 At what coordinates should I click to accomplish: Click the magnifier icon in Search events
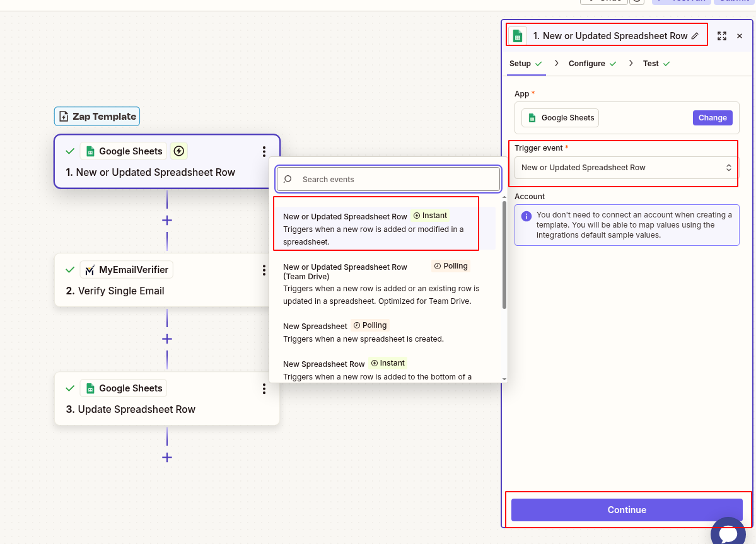click(288, 179)
